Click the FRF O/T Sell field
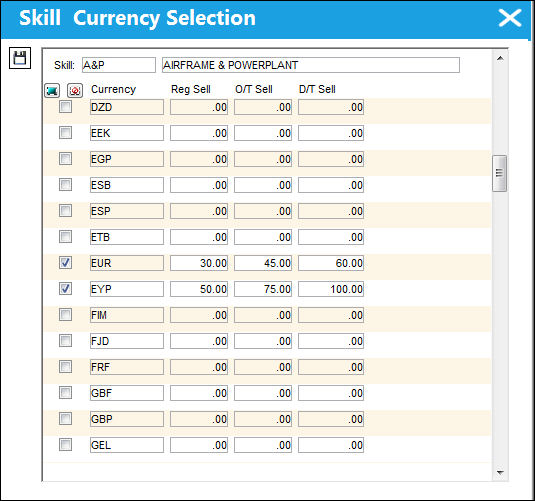Image resolution: width=535 pixels, height=501 pixels. coord(263,367)
